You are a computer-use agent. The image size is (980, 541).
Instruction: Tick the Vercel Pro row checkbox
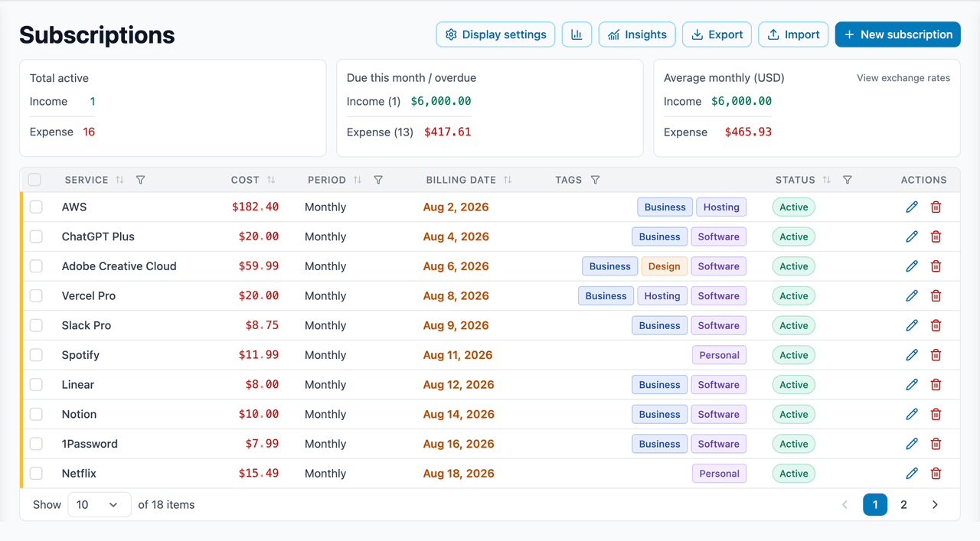coord(36,295)
